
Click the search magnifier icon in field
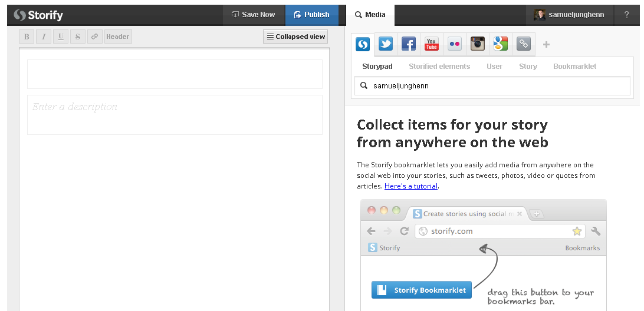click(363, 86)
